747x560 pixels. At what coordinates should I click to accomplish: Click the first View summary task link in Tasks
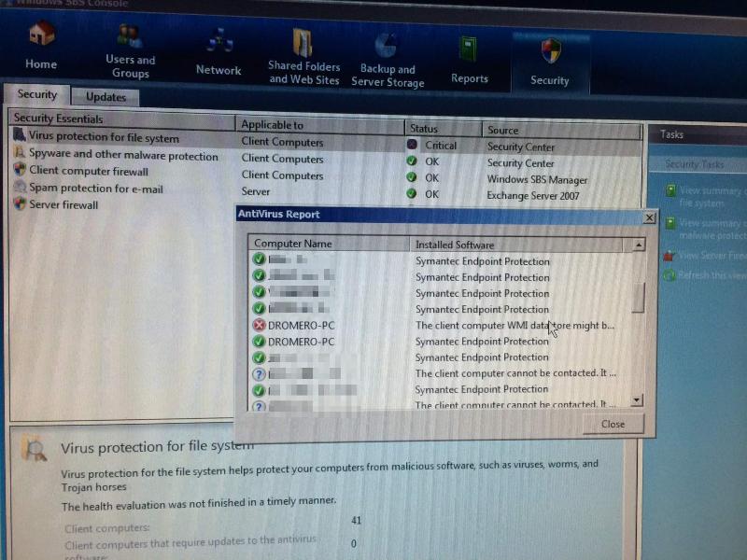712,197
